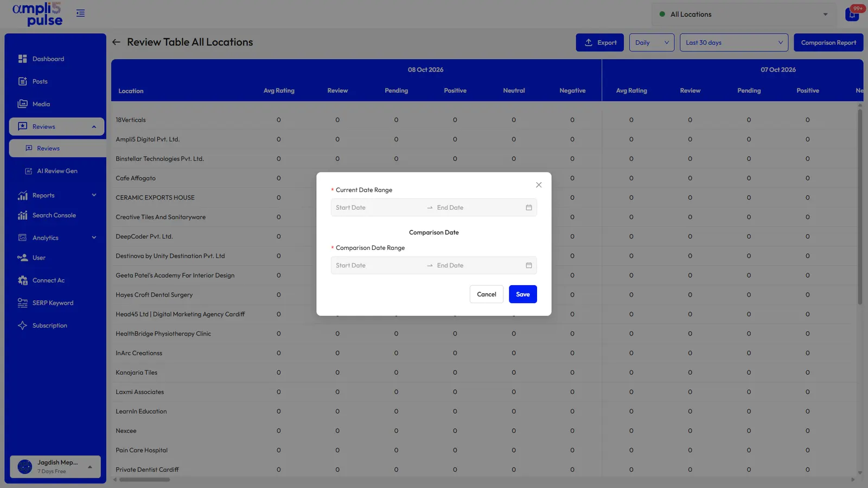Image resolution: width=868 pixels, height=488 pixels.
Task: Click the SERP Keyword icon
Action: pos(22,303)
